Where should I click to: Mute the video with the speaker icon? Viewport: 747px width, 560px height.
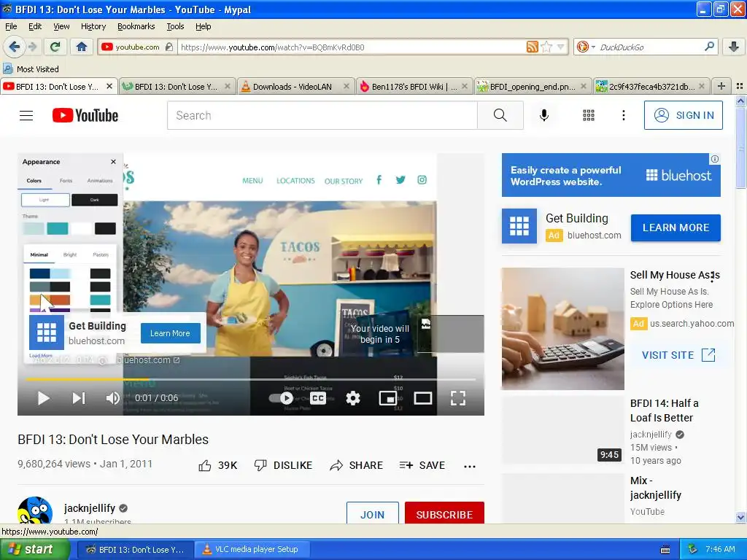click(112, 398)
